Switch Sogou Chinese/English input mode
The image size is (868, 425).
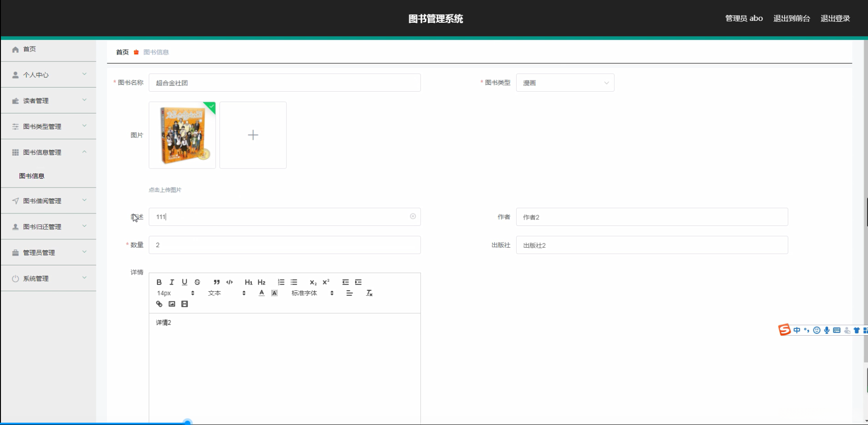pyautogui.click(x=797, y=330)
